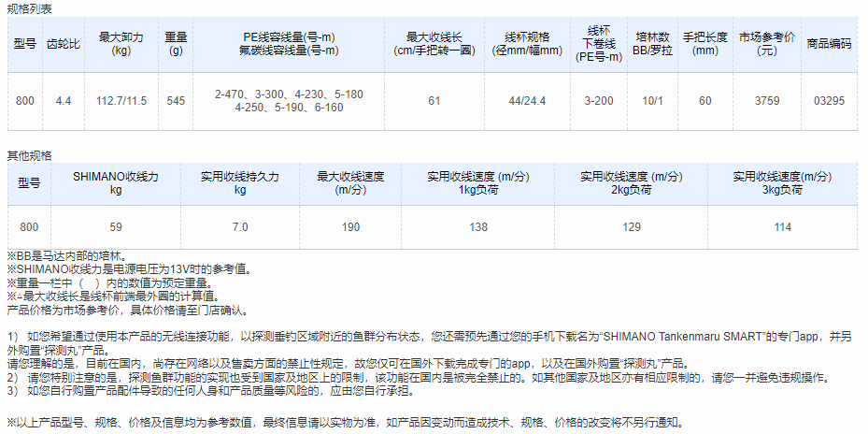868x434 pixels.
Task: Click the 实用收线持久力 kg header
Action: click(240, 183)
